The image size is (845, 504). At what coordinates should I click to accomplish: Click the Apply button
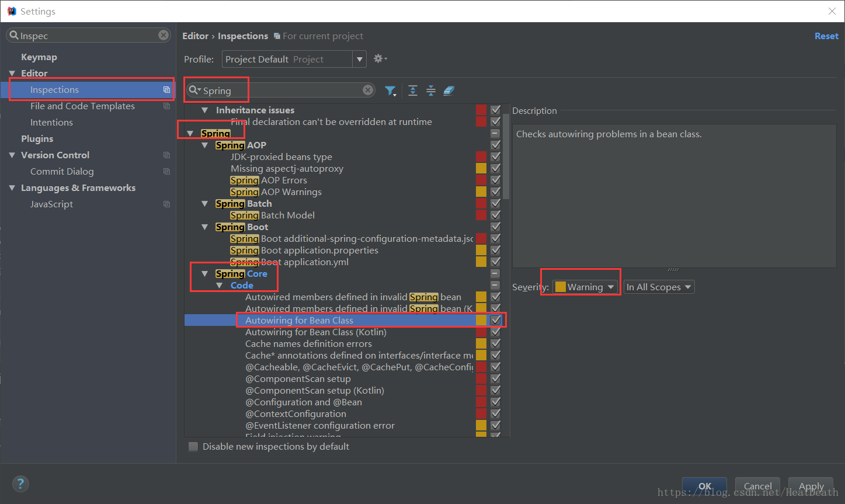pos(811,486)
